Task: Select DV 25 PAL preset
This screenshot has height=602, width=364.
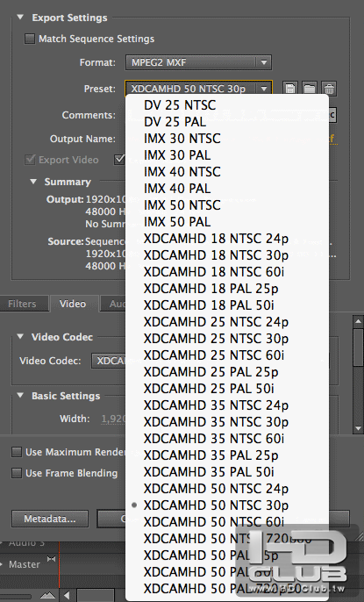Action: click(x=227, y=122)
